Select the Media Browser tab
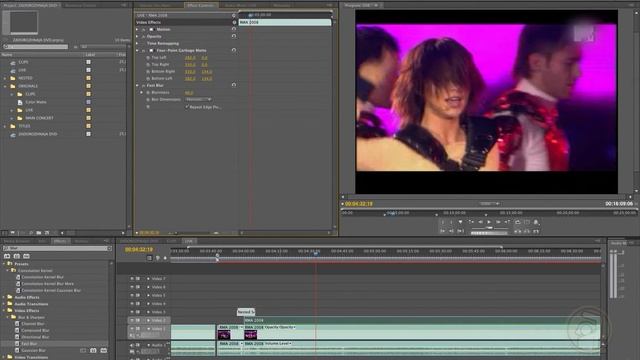Image resolution: width=640 pixels, height=360 pixels. (x=16, y=241)
